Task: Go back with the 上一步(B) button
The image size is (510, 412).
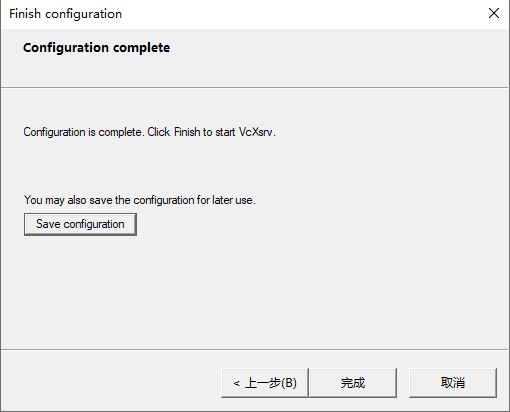Action: (265, 383)
